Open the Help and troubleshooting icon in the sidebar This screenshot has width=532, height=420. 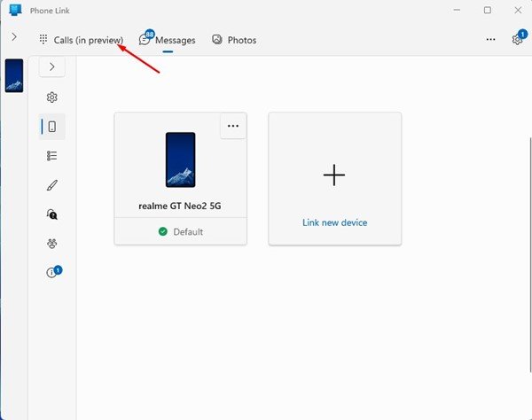(x=52, y=214)
